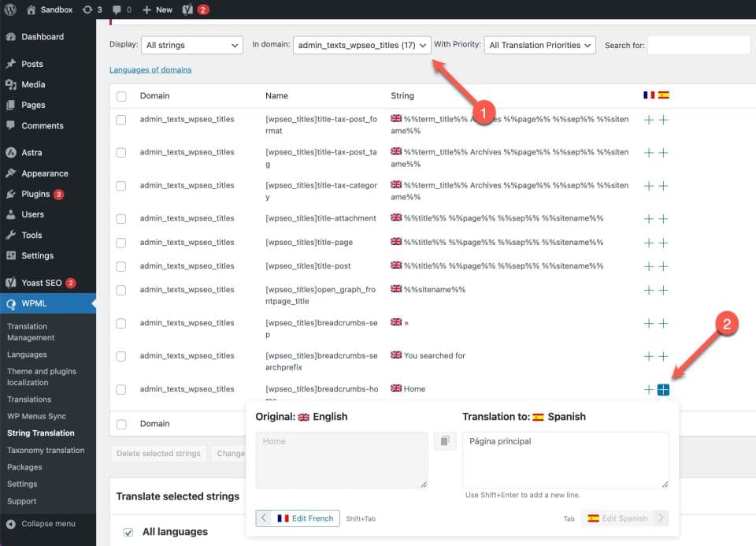The width and height of the screenshot is (756, 546).
Task: Go to Translation Management submenu
Action: (31, 332)
